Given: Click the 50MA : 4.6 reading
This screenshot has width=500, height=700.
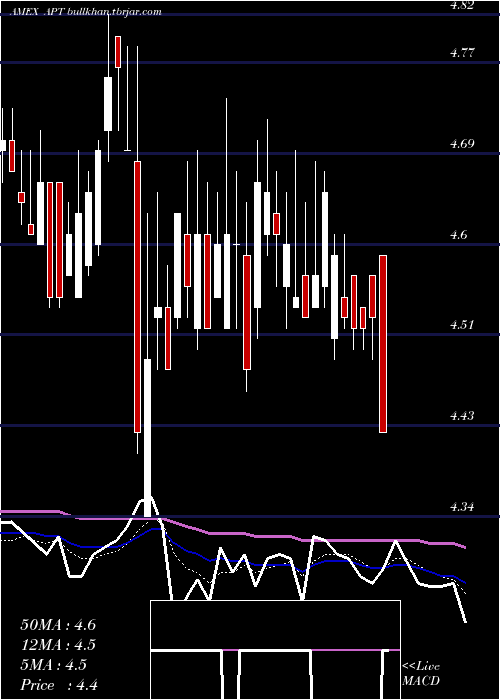Looking at the screenshot, I should 58,625.
